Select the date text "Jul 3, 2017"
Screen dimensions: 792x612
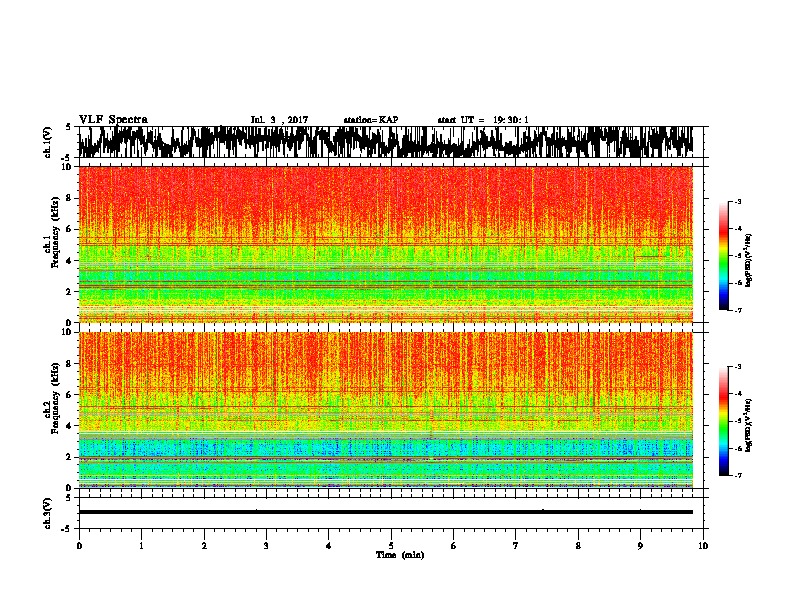coord(279,120)
